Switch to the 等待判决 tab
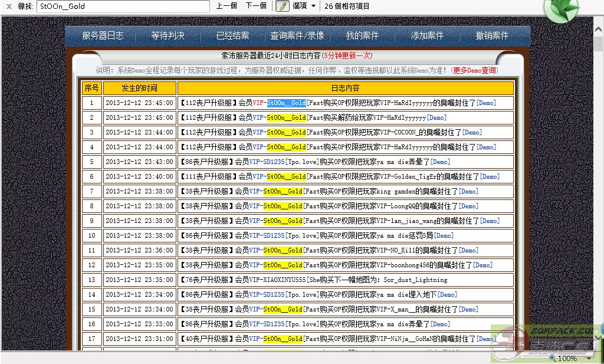The width and height of the screenshot is (604, 364). point(168,35)
